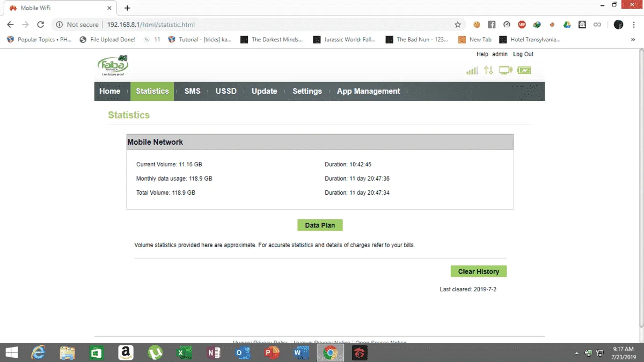Open Internet Explorer from taskbar
The height and width of the screenshot is (362, 644).
[38, 352]
